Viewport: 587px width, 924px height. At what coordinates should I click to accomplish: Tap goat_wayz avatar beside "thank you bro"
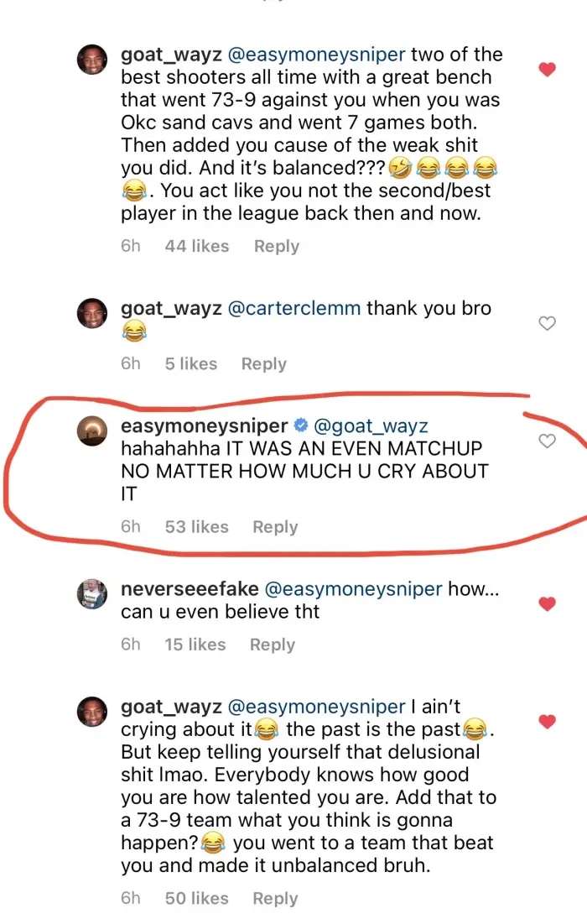(92, 312)
